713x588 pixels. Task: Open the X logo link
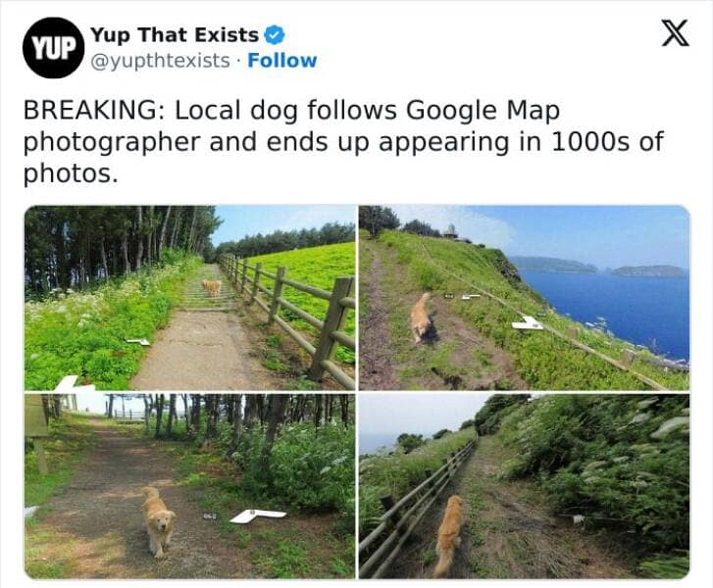[676, 33]
